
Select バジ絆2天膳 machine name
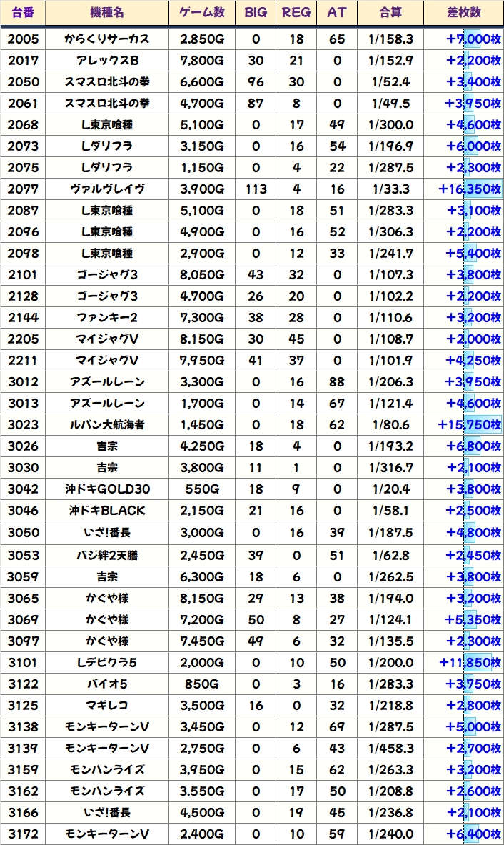[x=107, y=555]
